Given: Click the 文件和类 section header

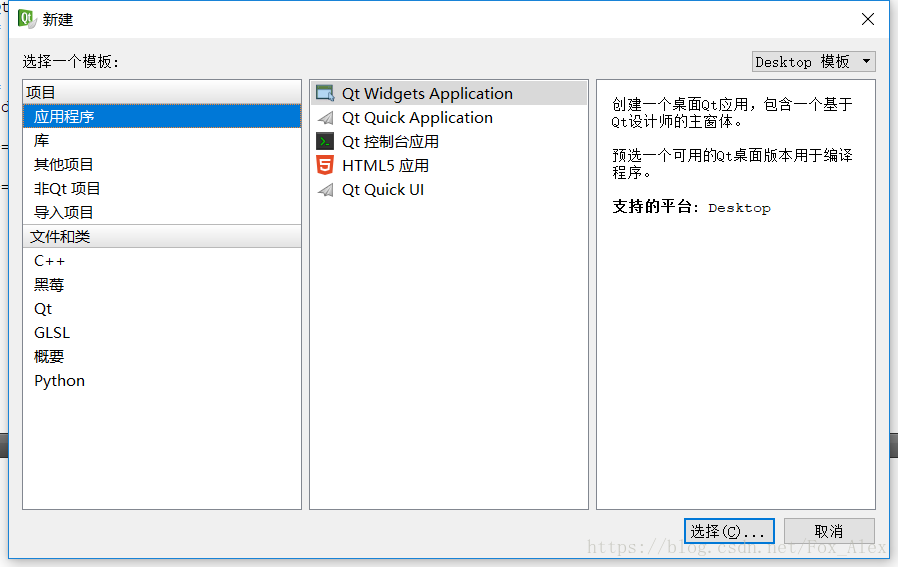Looking at the screenshot, I should 162,237.
